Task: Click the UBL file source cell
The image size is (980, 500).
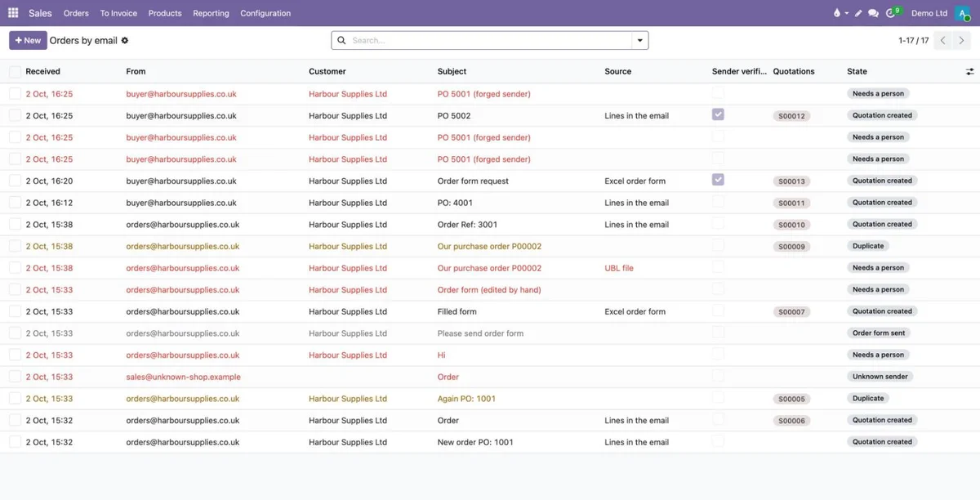Action: click(619, 268)
